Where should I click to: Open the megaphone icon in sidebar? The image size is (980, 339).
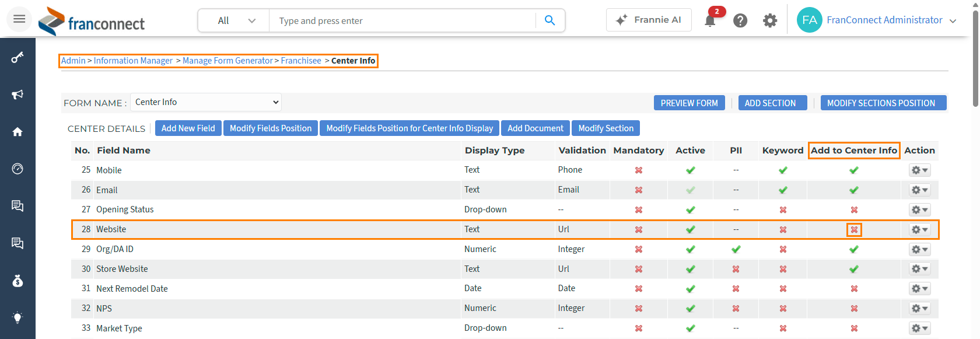click(x=17, y=95)
